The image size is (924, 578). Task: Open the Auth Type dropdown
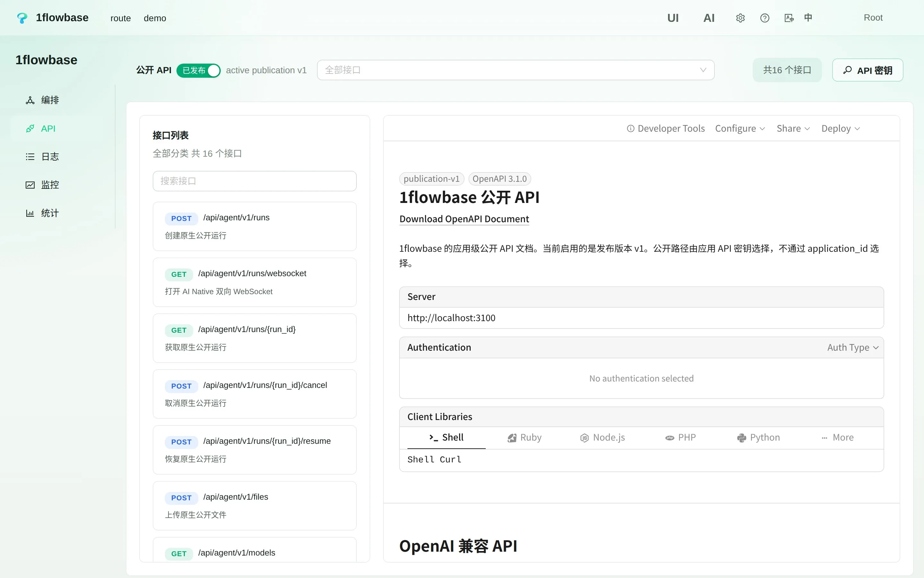point(852,347)
